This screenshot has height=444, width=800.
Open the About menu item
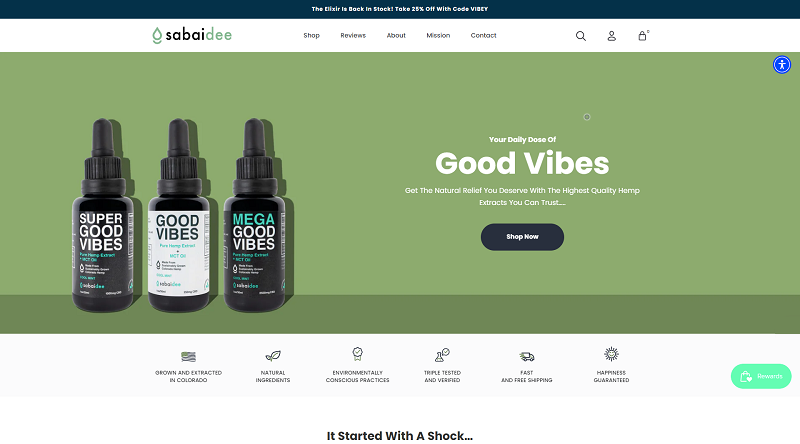tap(396, 35)
